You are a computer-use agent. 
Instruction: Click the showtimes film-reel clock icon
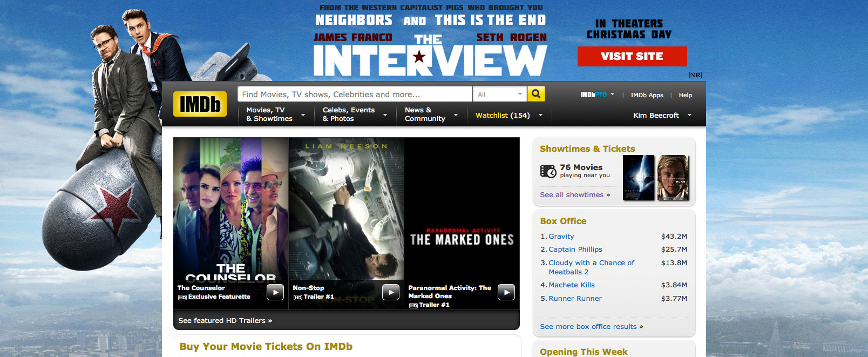(548, 171)
